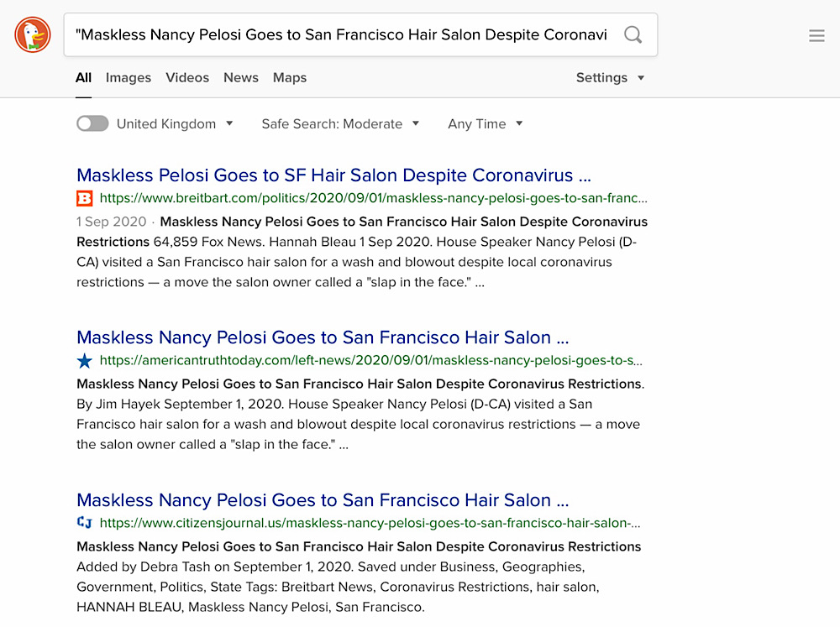Open the citizensjournal.us URL link
The image size is (840, 627).
(370, 523)
